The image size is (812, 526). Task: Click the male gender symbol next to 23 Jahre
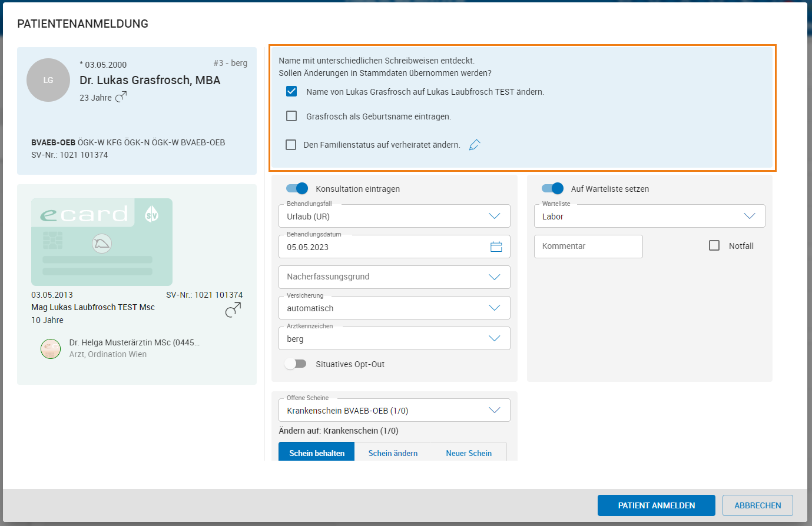[x=120, y=97]
